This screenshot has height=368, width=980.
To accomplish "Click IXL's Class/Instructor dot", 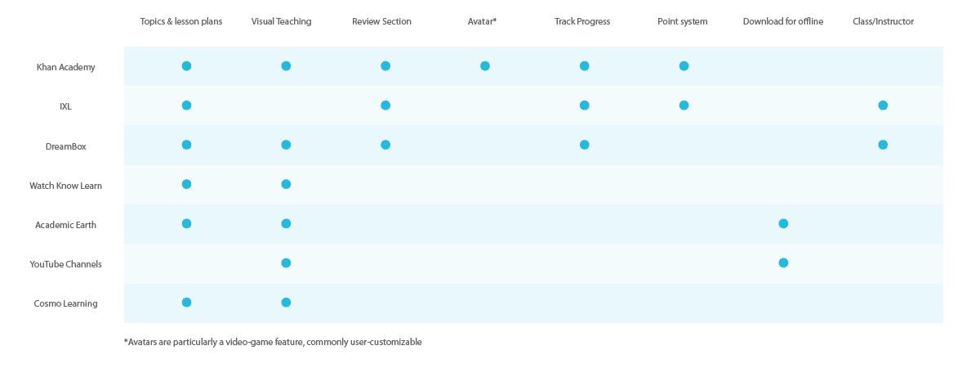I will 883,105.
